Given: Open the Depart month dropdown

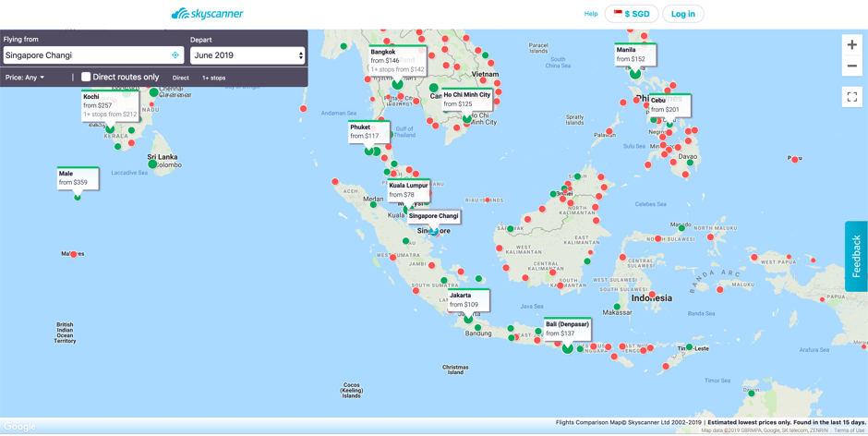Looking at the screenshot, I should tap(247, 55).
